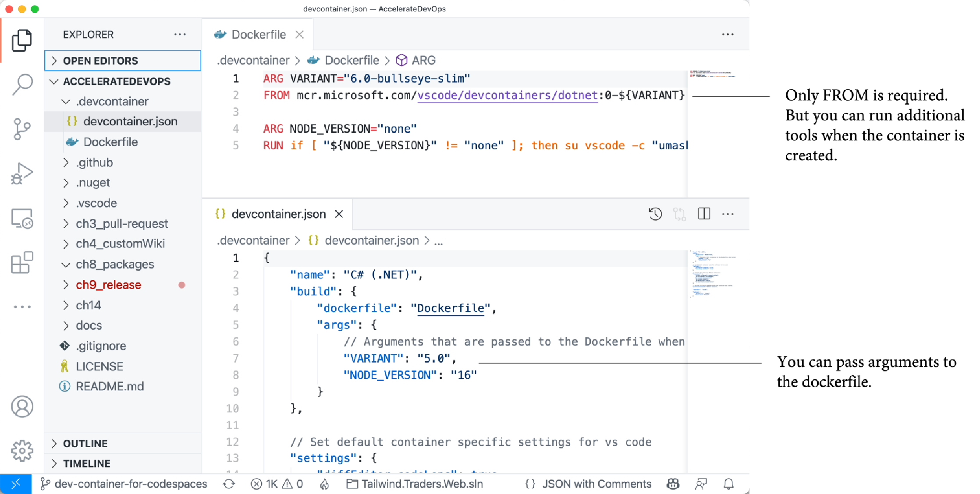Screen dimensions: 980x494
Task: Click the vscode/devcontainers/dotnet link in Dockerfile
Action: click(x=508, y=95)
